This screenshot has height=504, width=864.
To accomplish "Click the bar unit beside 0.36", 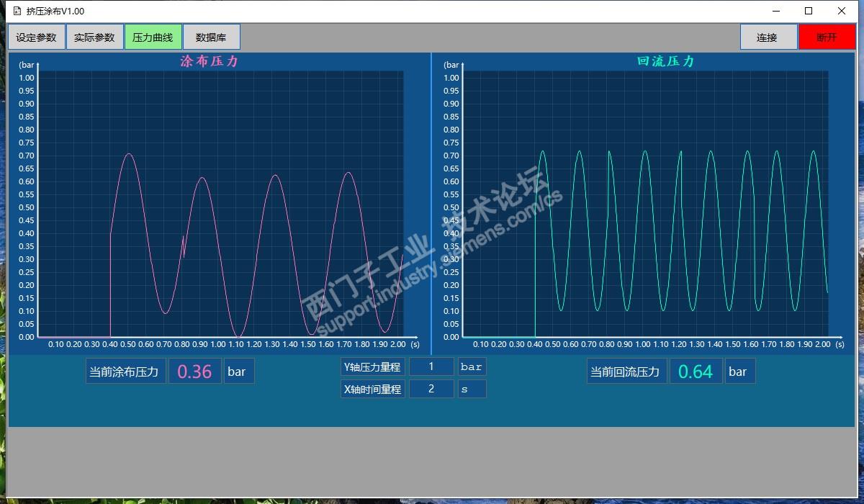I will (239, 372).
